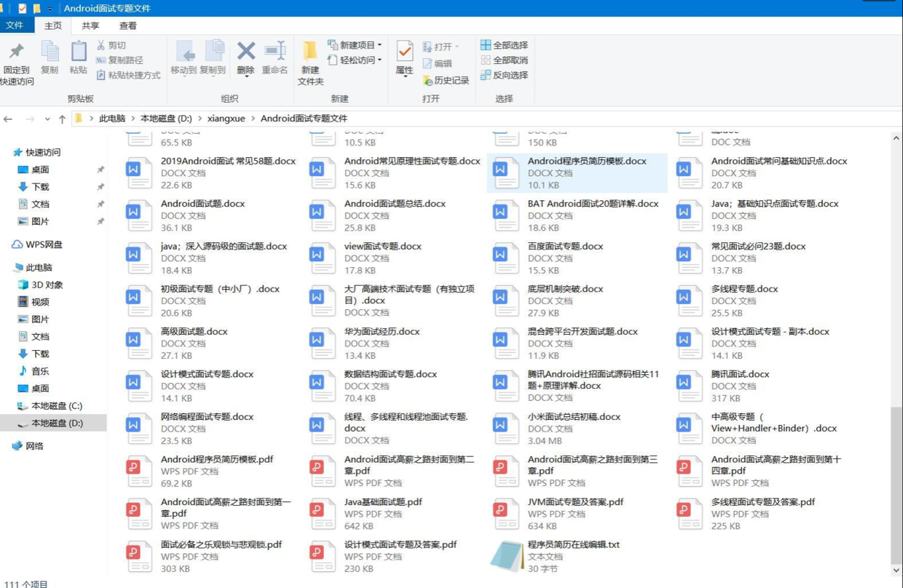Open the 文件 (File) menu

15,25
